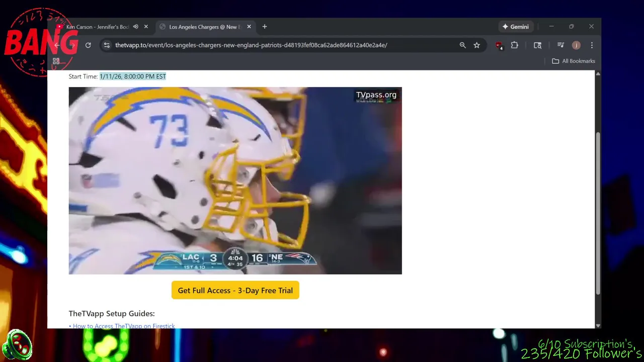
Task: Open the Extensions puzzle-piece menu
Action: 514,45
